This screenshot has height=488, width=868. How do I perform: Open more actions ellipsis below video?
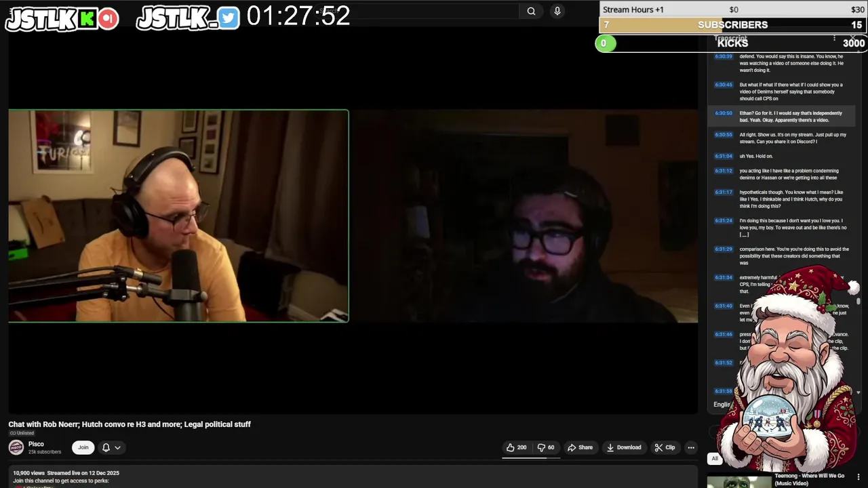click(690, 447)
